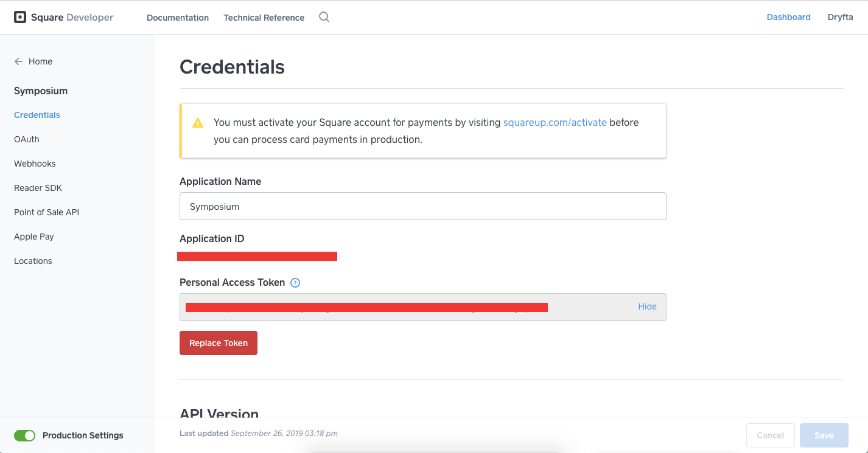Click the Replace Token button
The height and width of the screenshot is (453, 868).
pyautogui.click(x=218, y=343)
